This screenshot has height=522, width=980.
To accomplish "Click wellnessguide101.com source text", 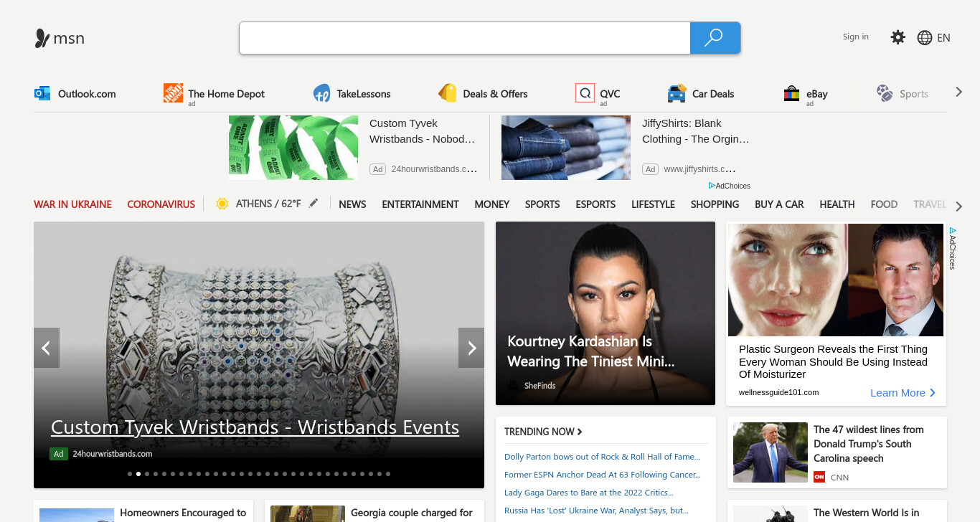I will 779,392.
